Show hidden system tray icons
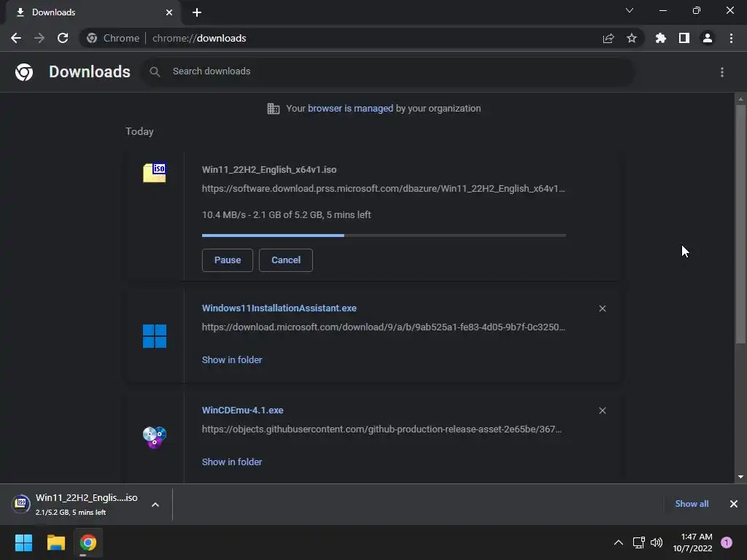Screen dimensions: 747x560 [619, 542]
